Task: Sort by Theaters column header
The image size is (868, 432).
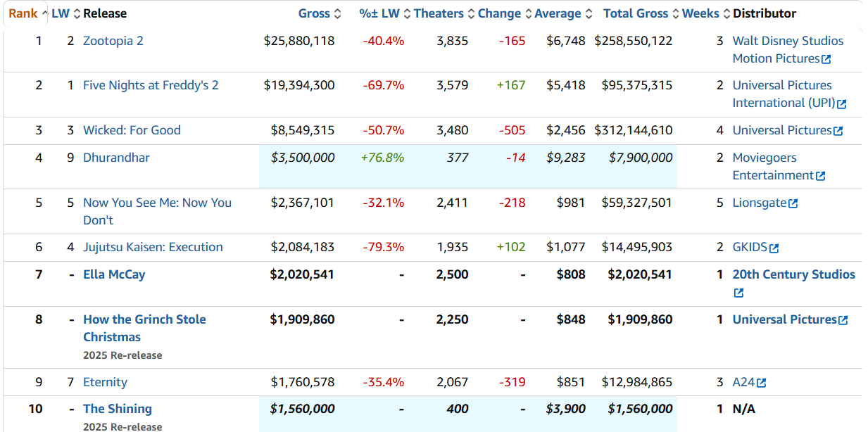Action: click(x=439, y=13)
